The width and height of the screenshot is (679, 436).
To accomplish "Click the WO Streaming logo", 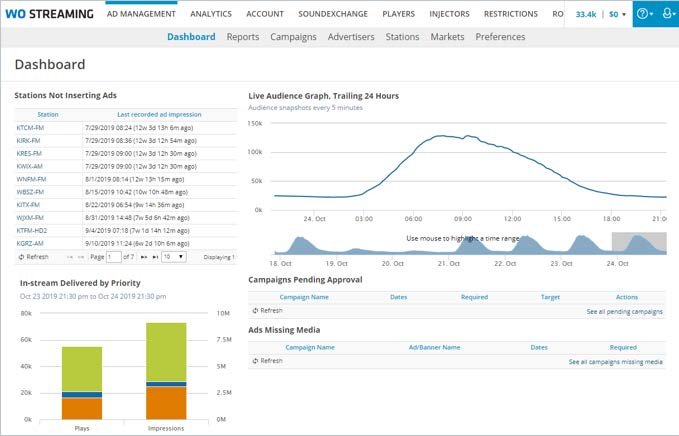I will [49, 14].
